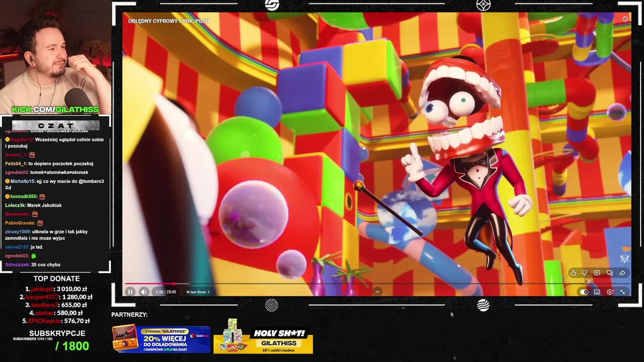Click top donor jankopl1 entry

click(x=56, y=289)
